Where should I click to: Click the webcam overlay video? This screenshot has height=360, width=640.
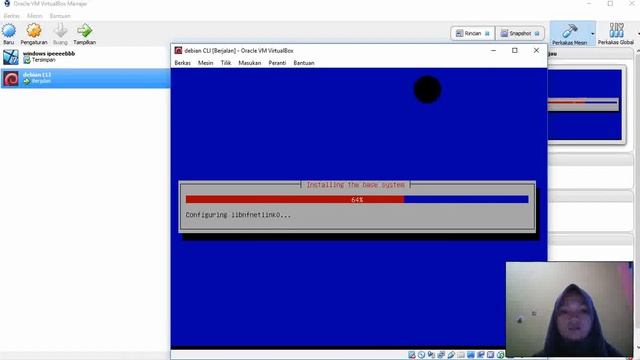point(569,309)
